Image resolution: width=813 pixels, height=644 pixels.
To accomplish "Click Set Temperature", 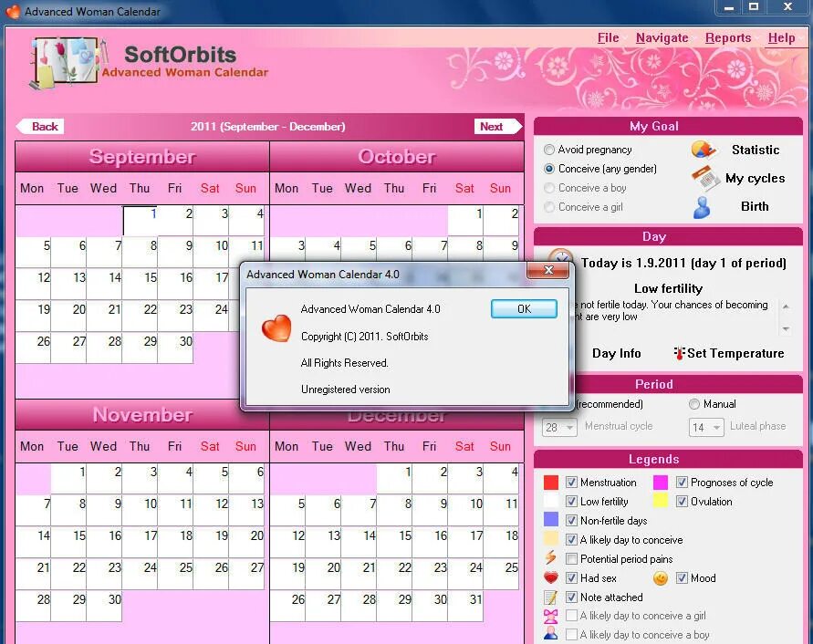I will [735, 354].
